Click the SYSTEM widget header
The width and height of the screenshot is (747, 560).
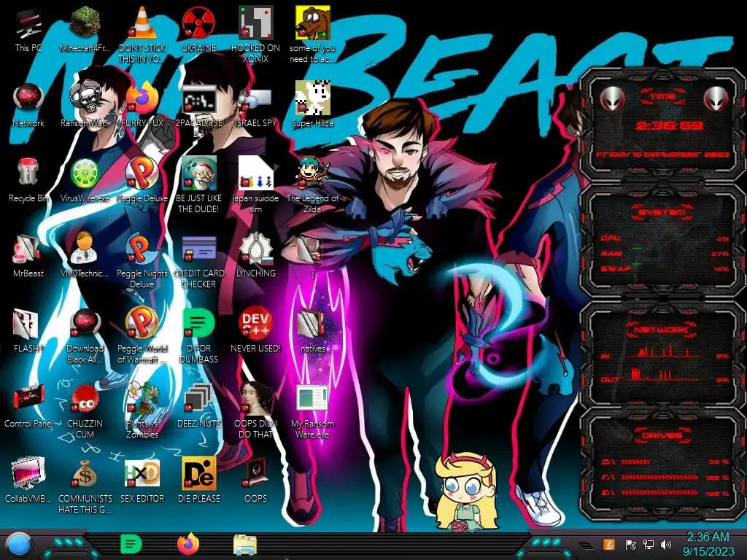tap(662, 212)
